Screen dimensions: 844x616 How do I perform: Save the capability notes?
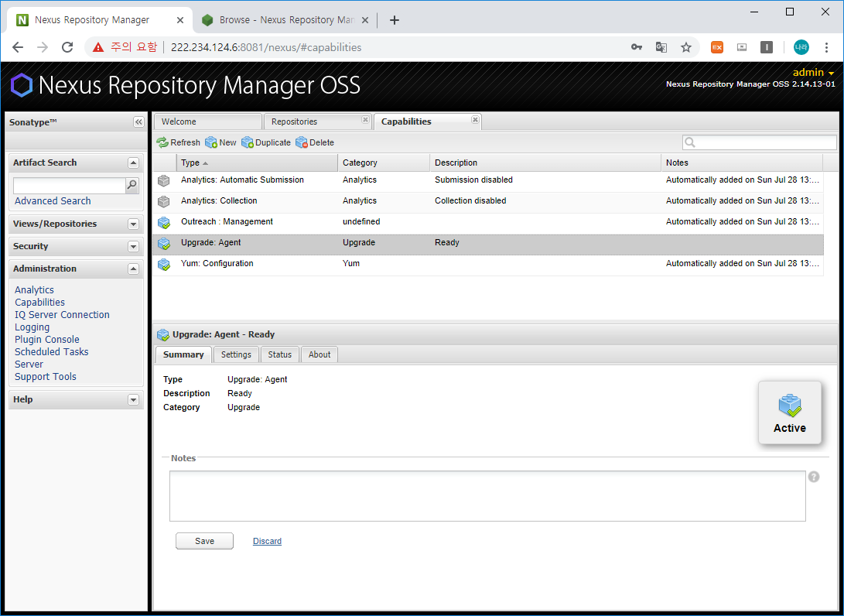(x=204, y=541)
